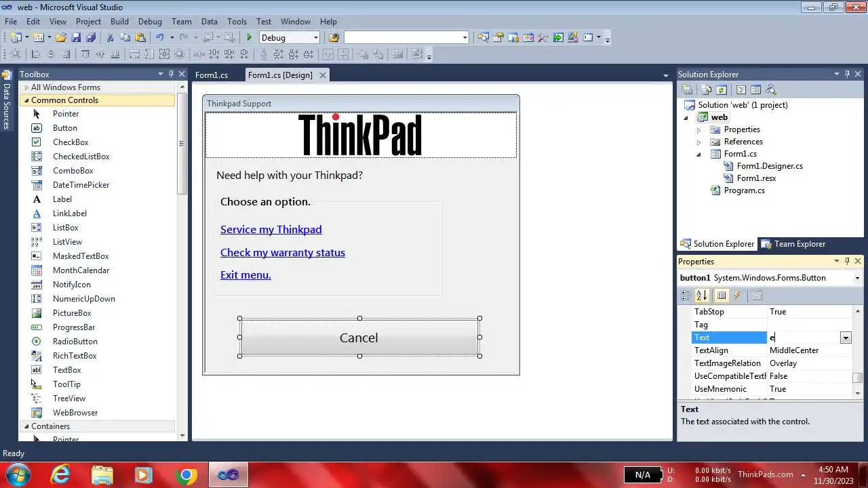The width and height of the screenshot is (868, 488).
Task: Sort properties by category
Action: point(686,296)
